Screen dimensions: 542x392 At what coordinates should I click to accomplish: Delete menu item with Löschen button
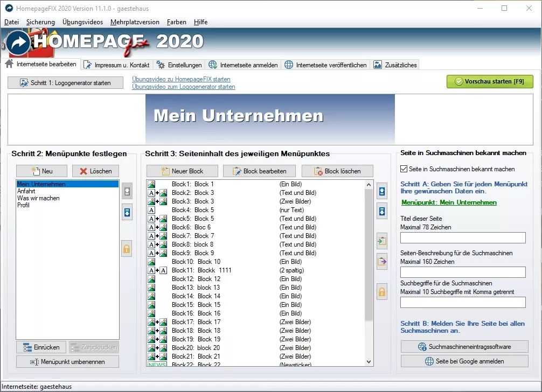point(95,171)
